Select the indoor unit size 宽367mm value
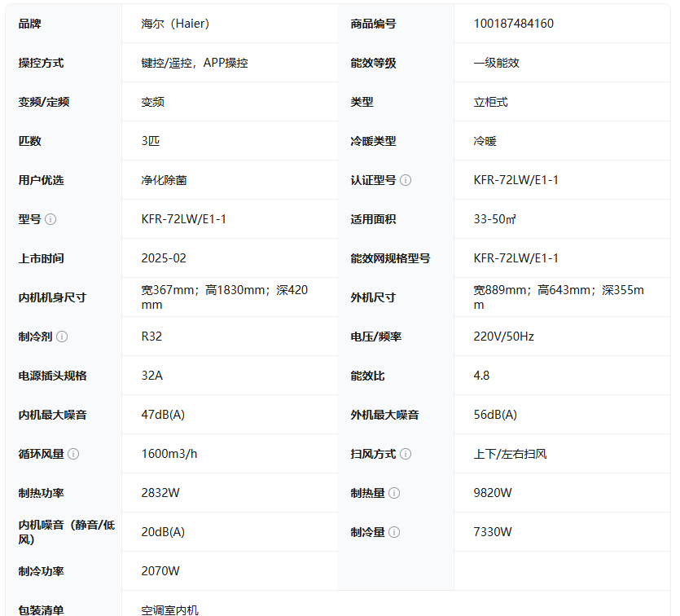The image size is (680, 616). pos(225,297)
